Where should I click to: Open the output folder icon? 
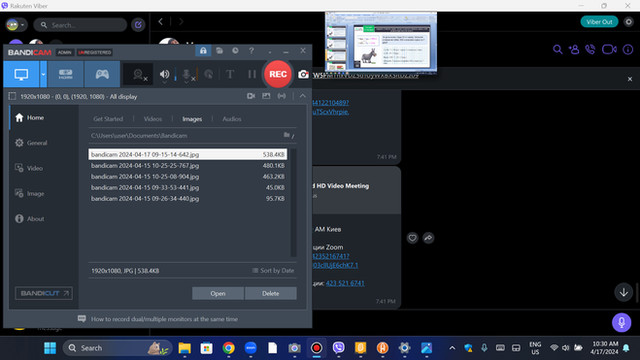coord(287,135)
